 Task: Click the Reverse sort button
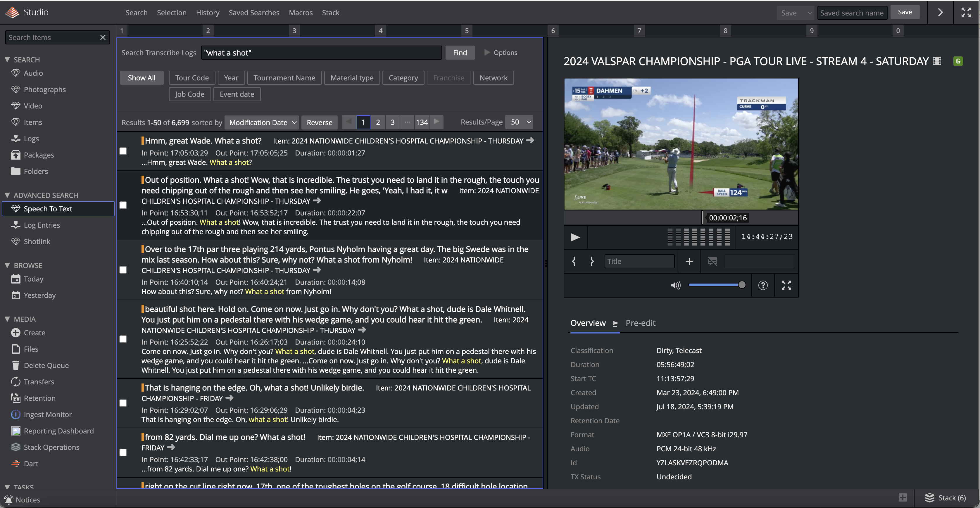tap(319, 122)
